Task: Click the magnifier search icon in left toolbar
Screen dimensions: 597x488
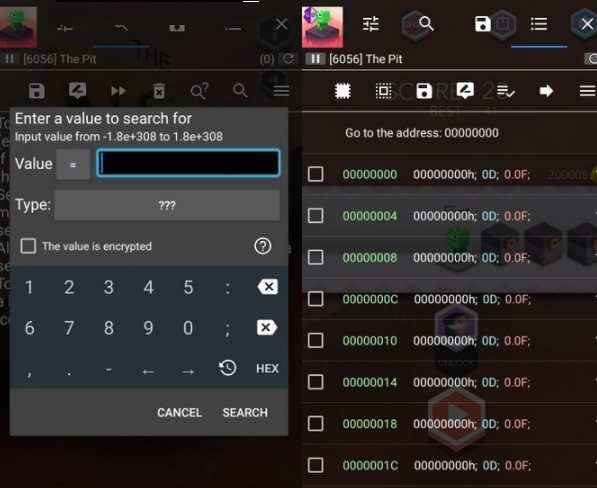Action: [x=240, y=91]
